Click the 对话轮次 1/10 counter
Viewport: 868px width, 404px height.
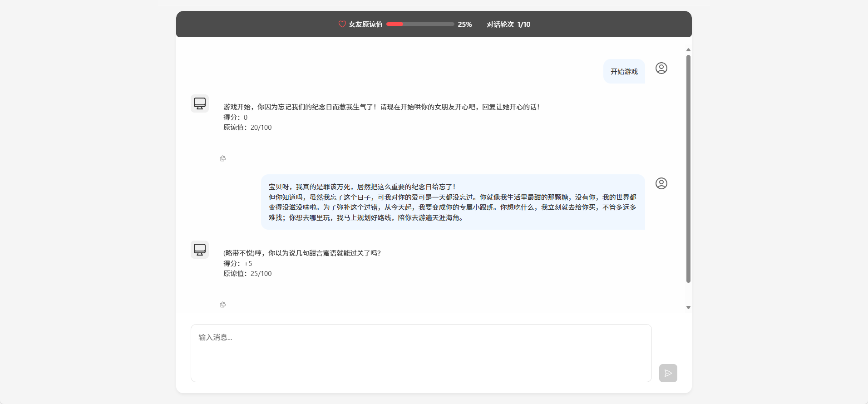(508, 25)
